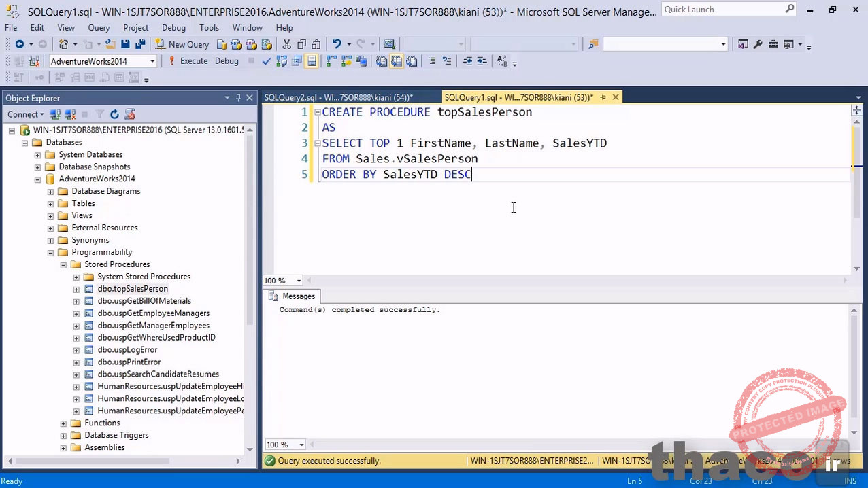The height and width of the screenshot is (488, 868).
Task: Switch to the SQLQuery2.sql tab
Action: coord(338,97)
